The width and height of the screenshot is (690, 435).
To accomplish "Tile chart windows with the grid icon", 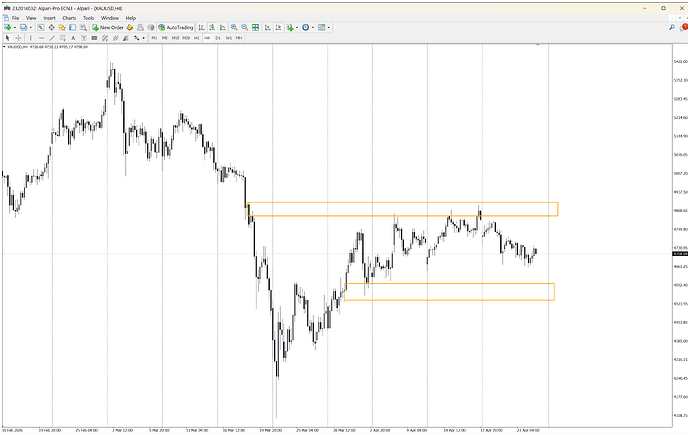I will (255, 27).
